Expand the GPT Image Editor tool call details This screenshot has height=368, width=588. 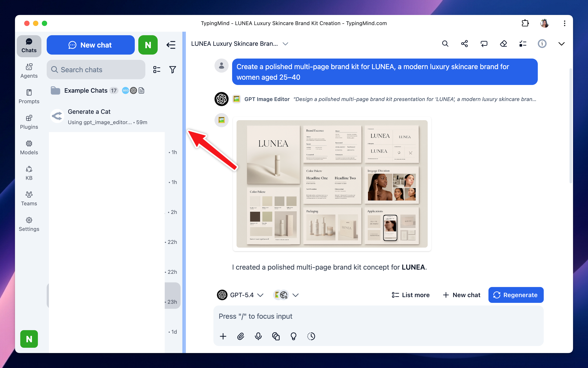(385, 99)
